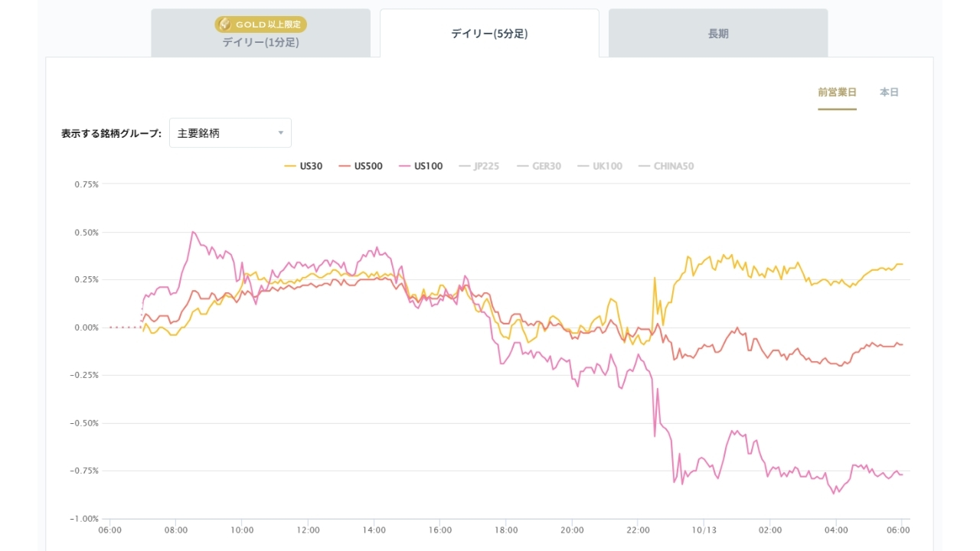This screenshot has width=980, height=551.
Task: Click the 0.00% y-axis label
Action: tap(87, 328)
